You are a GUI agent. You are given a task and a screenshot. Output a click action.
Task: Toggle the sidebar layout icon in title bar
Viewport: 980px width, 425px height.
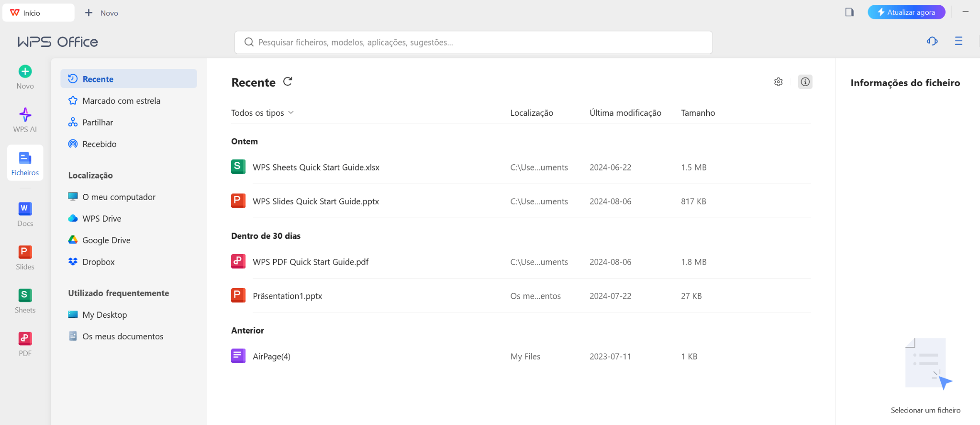coord(849,12)
